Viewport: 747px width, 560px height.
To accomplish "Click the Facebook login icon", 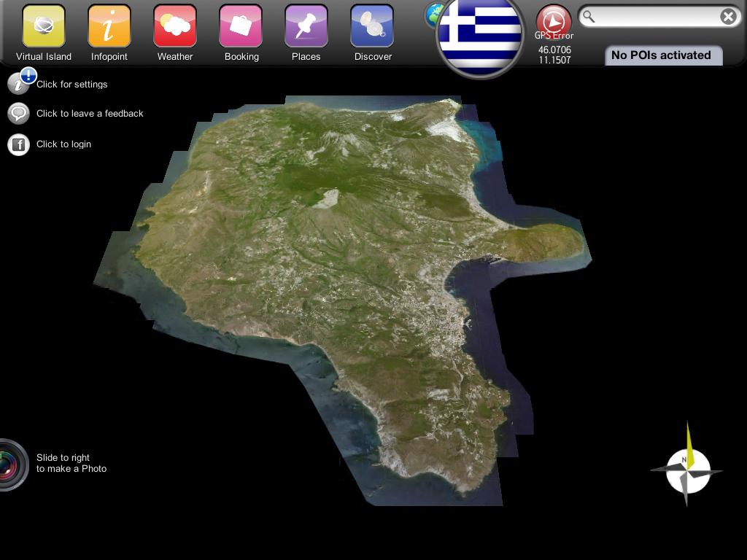I will pyautogui.click(x=18, y=144).
